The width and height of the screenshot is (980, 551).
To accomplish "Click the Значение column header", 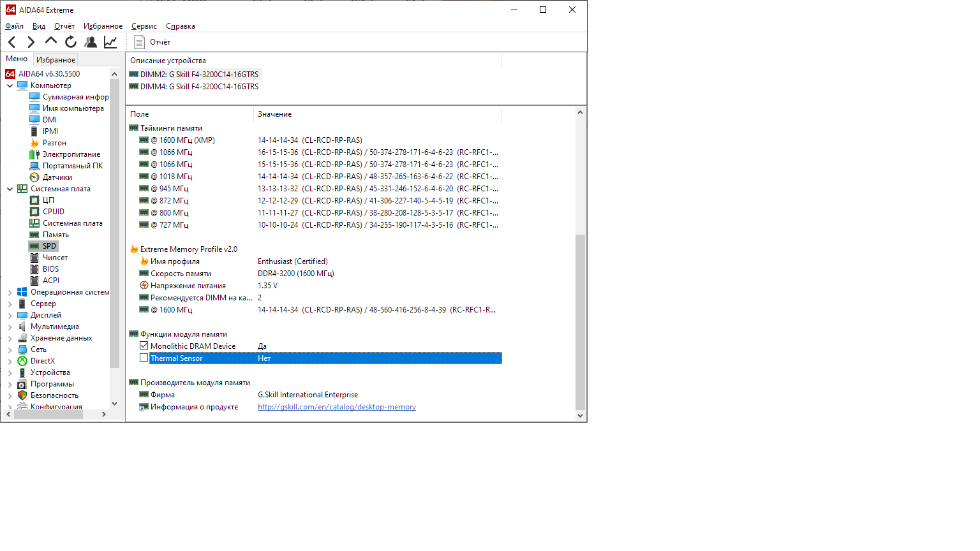I will coord(378,114).
